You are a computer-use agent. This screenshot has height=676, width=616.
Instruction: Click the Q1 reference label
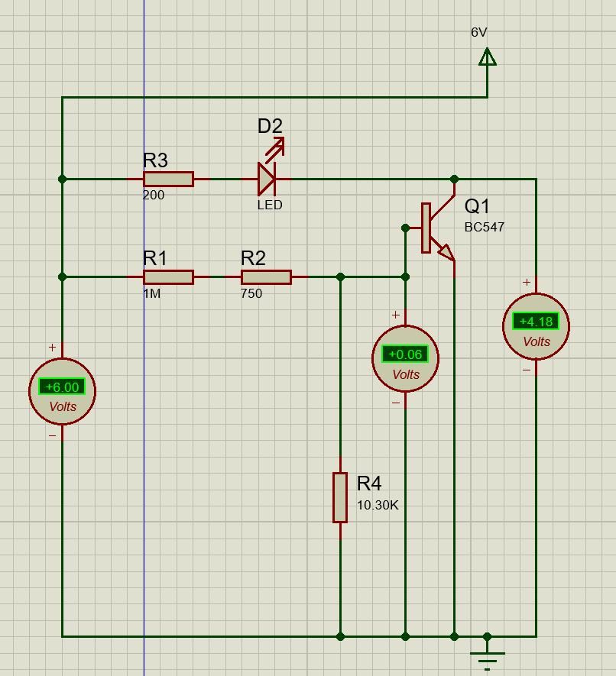coord(478,206)
